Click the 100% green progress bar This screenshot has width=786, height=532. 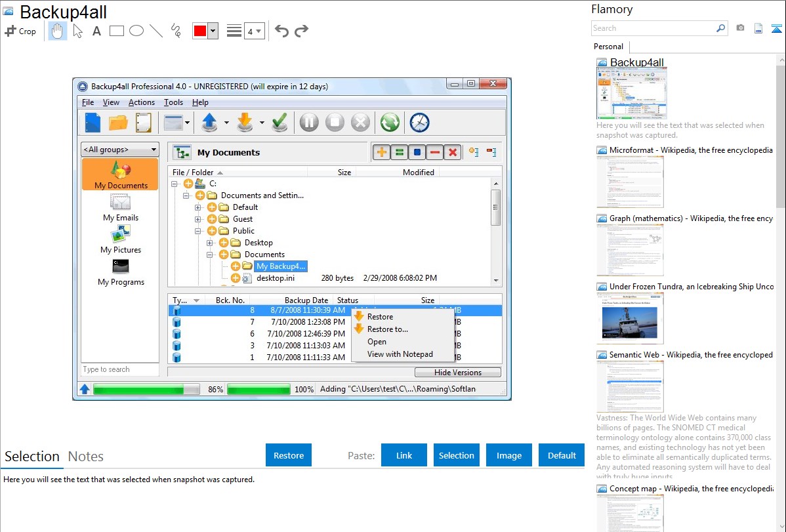(259, 389)
